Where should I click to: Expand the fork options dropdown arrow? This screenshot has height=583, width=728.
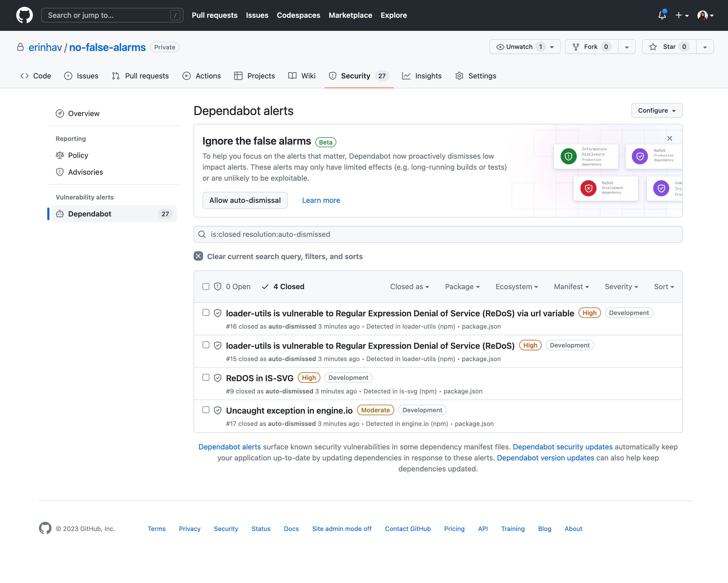click(x=627, y=47)
